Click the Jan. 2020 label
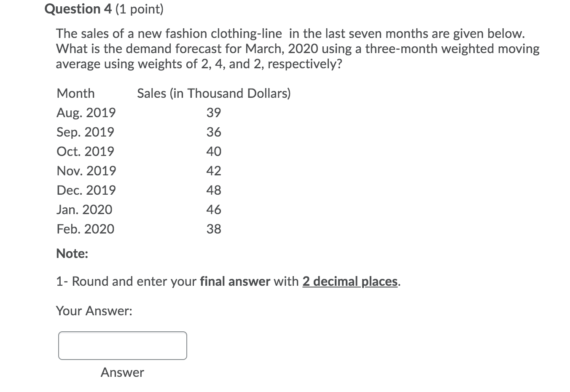 click(84, 209)
